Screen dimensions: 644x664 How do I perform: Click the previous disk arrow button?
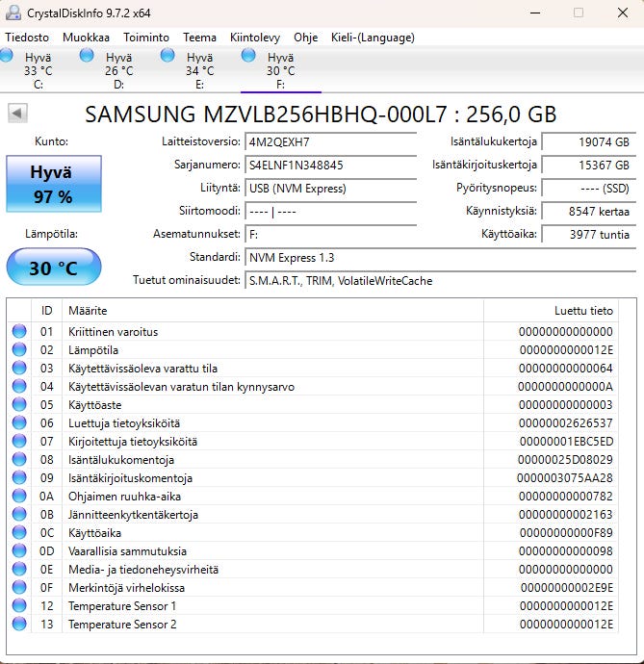pyautogui.click(x=17, y=114)
